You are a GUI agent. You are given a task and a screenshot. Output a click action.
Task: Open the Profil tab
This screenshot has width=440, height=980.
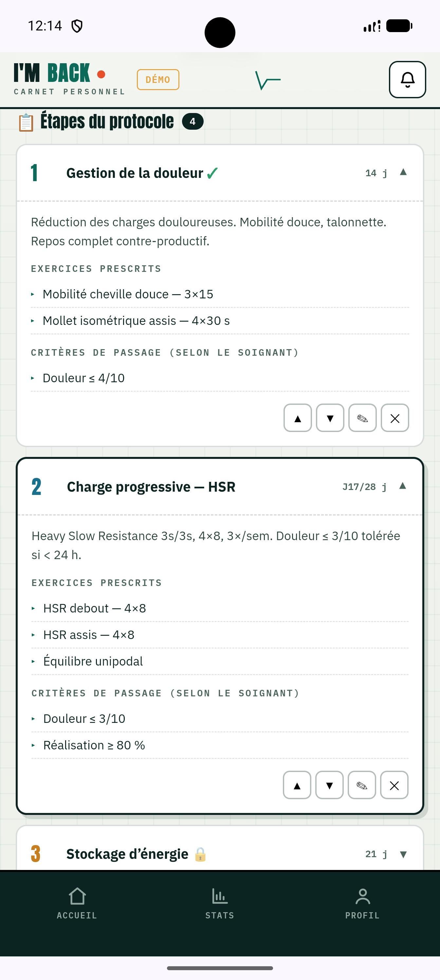coord(362,904)
